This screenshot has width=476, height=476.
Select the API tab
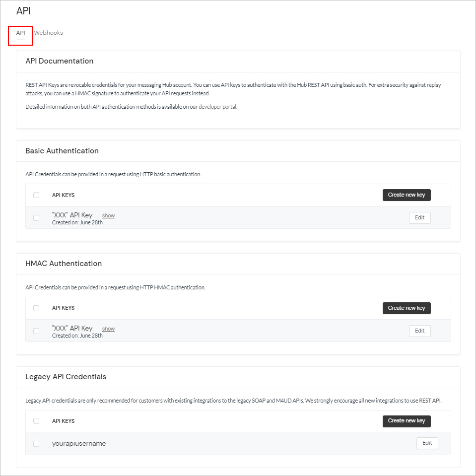pyautogui.click(x=20, y=33)
